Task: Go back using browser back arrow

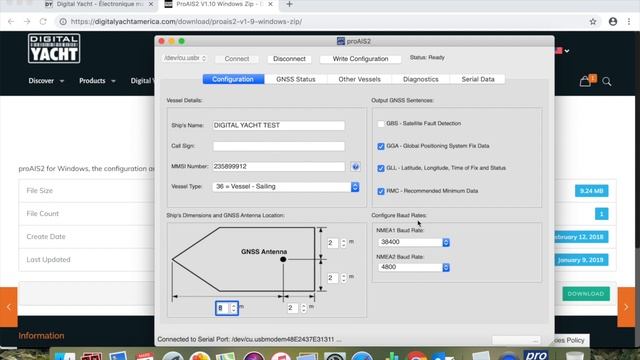Action: click(x=11, y=22)
